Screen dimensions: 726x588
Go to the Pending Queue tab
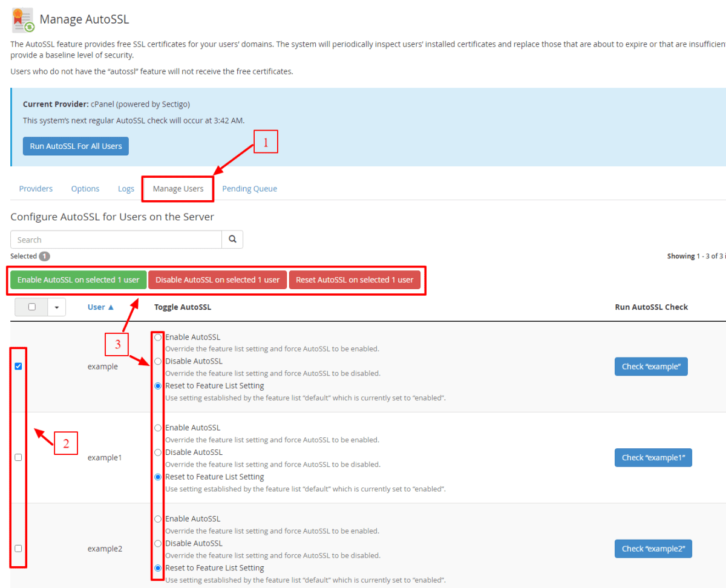pos(249,189)
